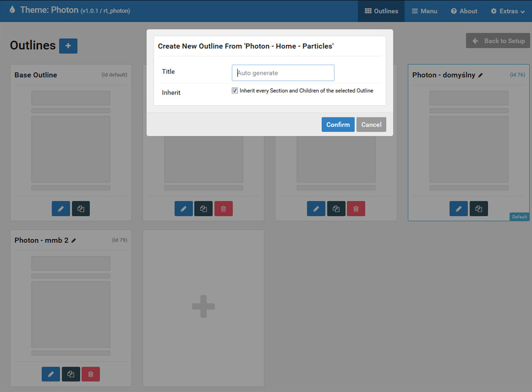Confirm creating the new outline
This screenshot has height=392, width=532.
pyautogui.click(x=338, y=125)
